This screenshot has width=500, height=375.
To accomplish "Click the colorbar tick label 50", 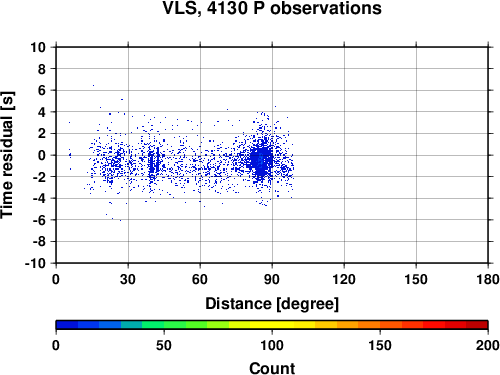I will 164,345.
